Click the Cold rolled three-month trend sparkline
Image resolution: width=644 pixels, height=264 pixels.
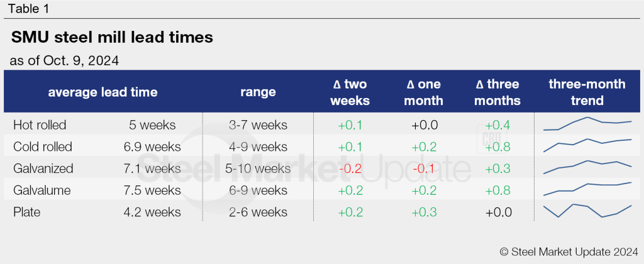(x=587, y=145)
